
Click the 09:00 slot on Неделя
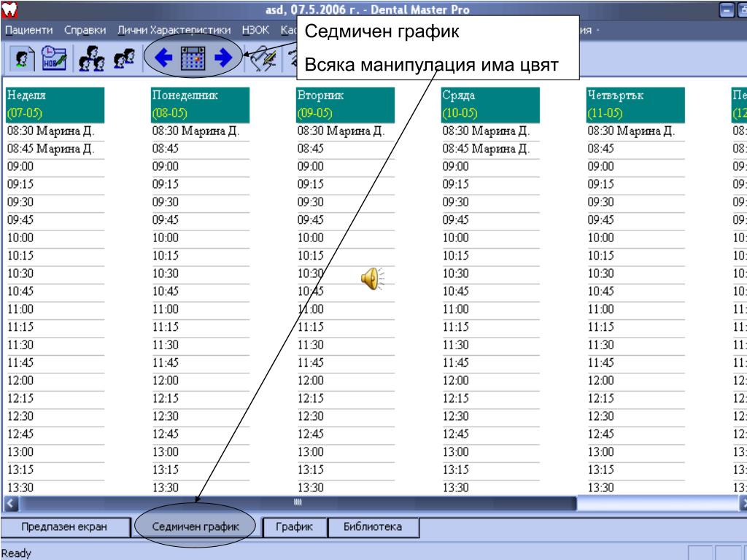[55, 167]
